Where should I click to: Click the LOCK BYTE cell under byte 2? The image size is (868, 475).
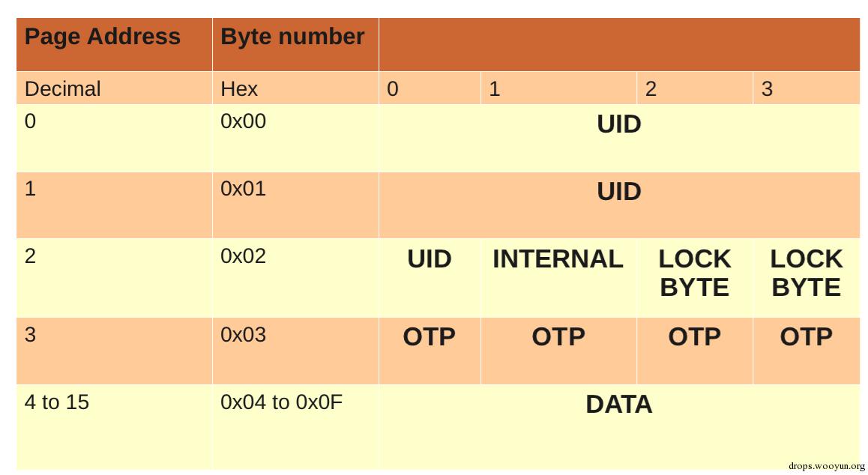[695, 273]
